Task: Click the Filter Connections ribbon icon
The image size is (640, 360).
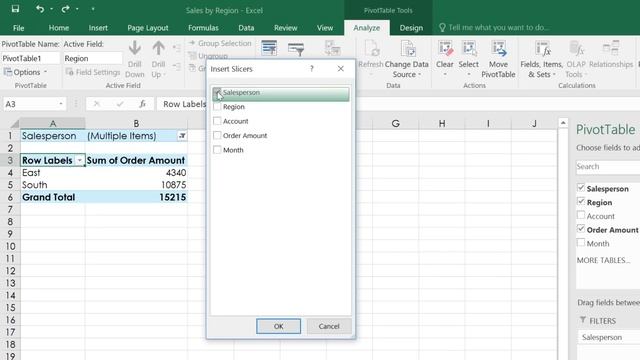Action: tap(332, 49)
